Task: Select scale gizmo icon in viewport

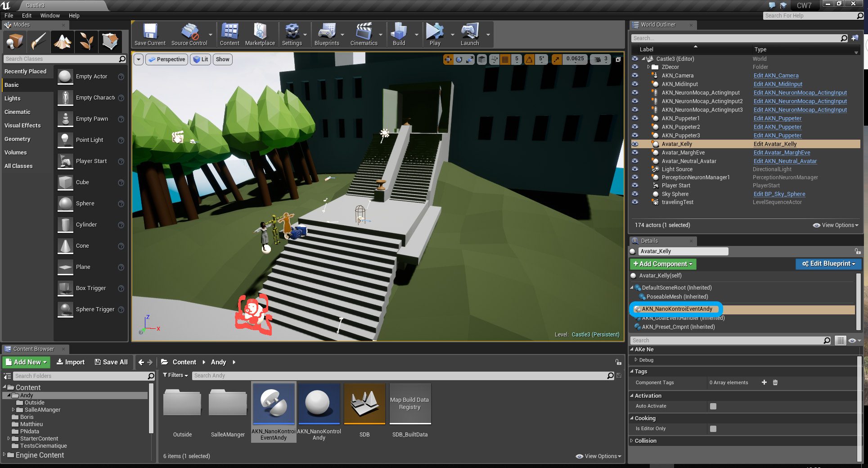Action: [x=470, y=59]
